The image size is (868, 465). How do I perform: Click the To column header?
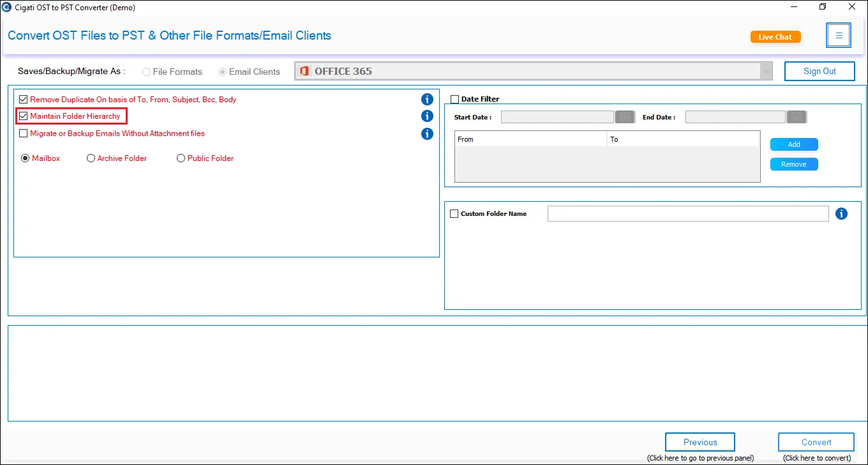[683, 139]
